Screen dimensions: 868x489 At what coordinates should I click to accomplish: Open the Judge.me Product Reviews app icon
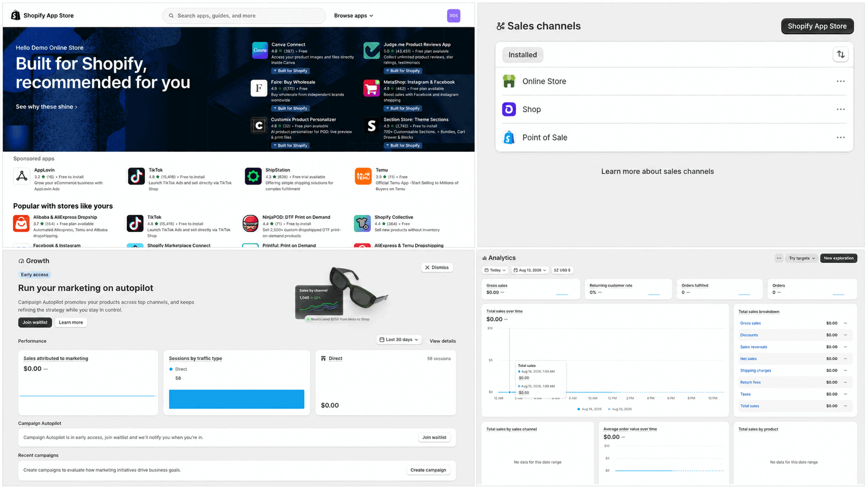tap(372, 50)
